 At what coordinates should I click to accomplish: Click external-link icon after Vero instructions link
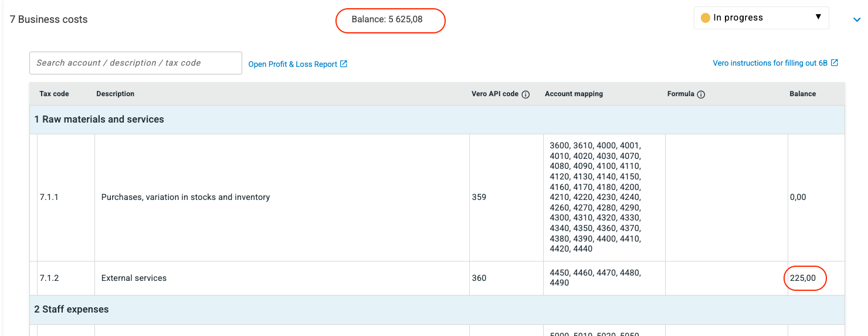pyautogui.click(x=834, y=63)
